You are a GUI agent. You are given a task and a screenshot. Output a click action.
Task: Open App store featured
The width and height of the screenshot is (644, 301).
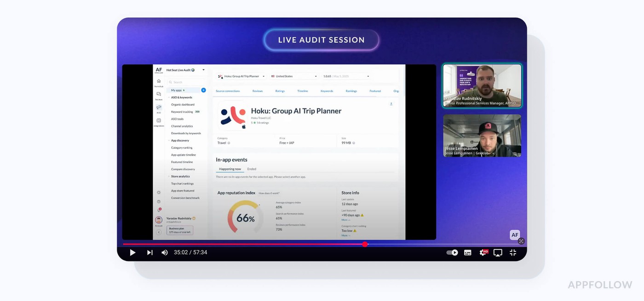click(x=183, y=191)
